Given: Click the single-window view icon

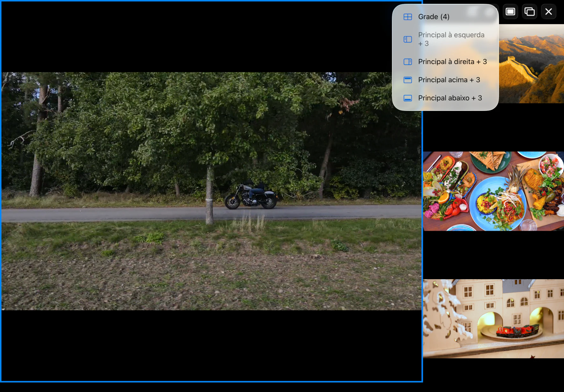Looking at the screenshot, I should (x=510, y=12).
